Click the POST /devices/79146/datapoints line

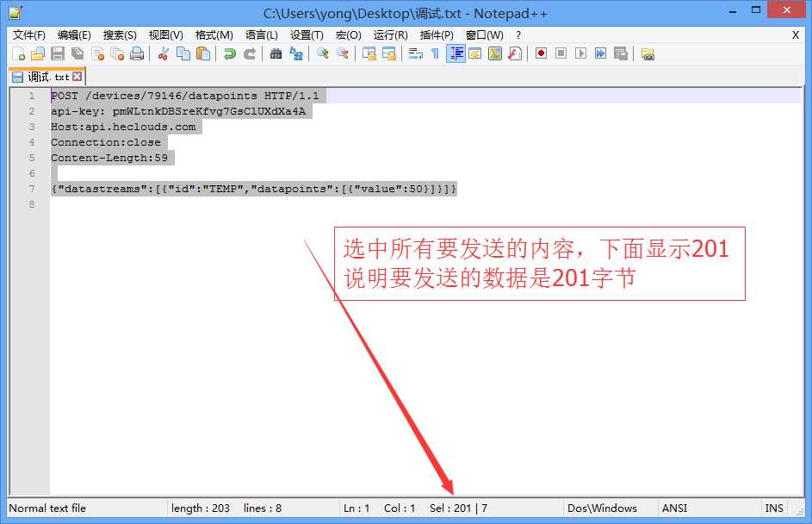tap(185, 96)
